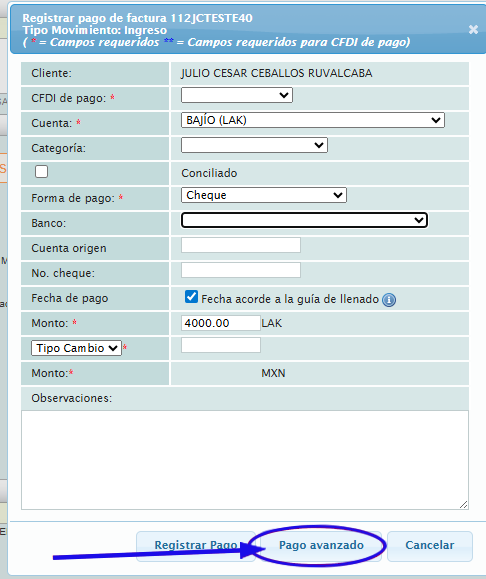The height and width of the screenshot is (579, 486).
Task: Click the Cuenta origen input field
Action: point(241,245)
